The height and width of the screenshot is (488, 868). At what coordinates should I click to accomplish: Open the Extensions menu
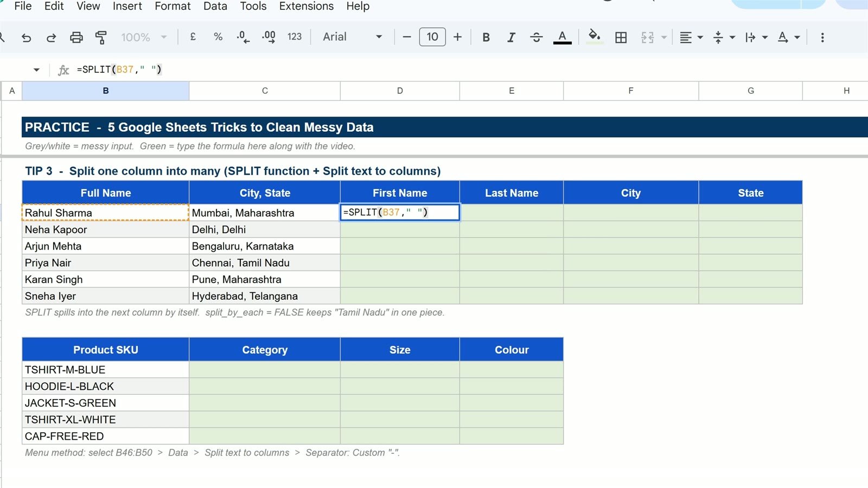point(307,6)
